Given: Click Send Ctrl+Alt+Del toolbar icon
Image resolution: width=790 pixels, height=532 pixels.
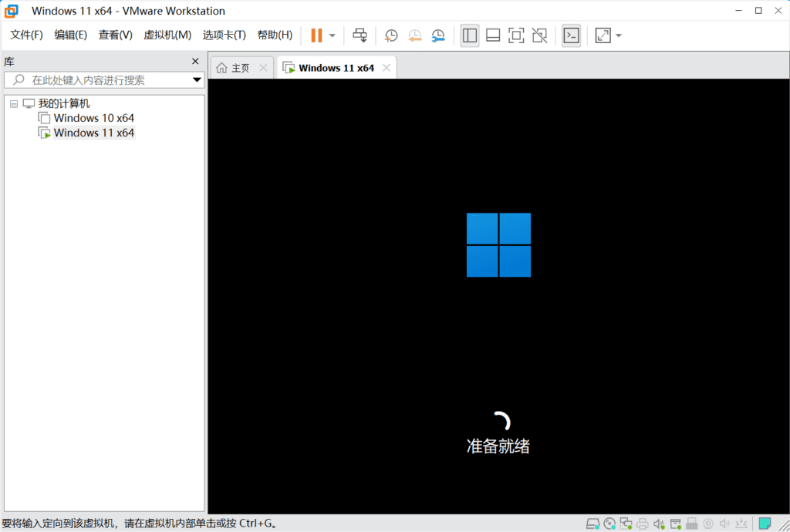Looking at the screenshot, I should [360, 35].
